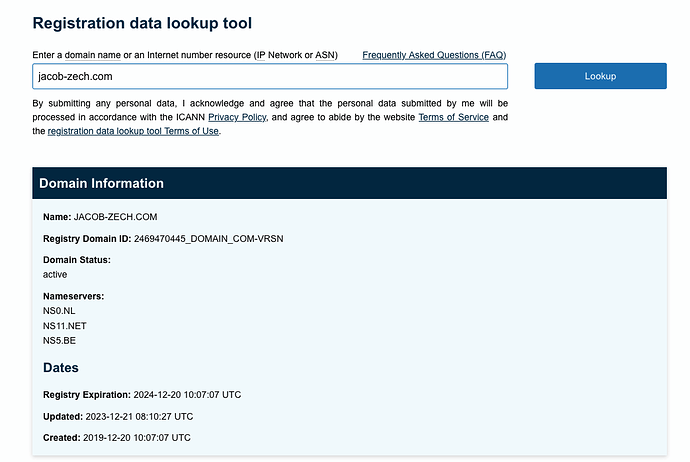Click the Registry Expiration date value
Viewport: 690px width, 462px height.
click(x=187, y=395)
